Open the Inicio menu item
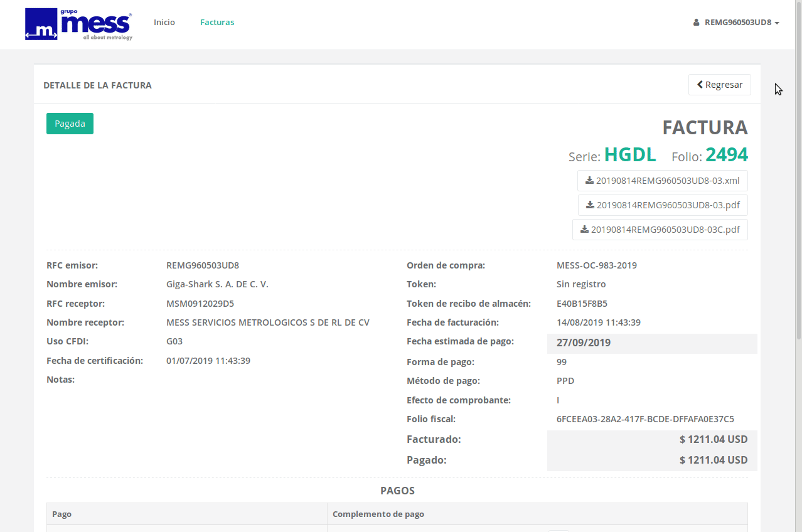 coord(164,23)
